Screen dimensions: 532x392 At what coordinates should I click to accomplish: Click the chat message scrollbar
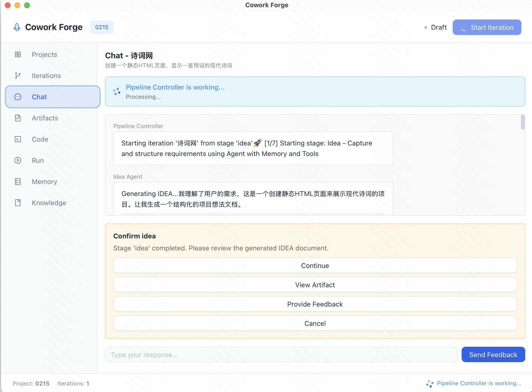pos(523,122)
